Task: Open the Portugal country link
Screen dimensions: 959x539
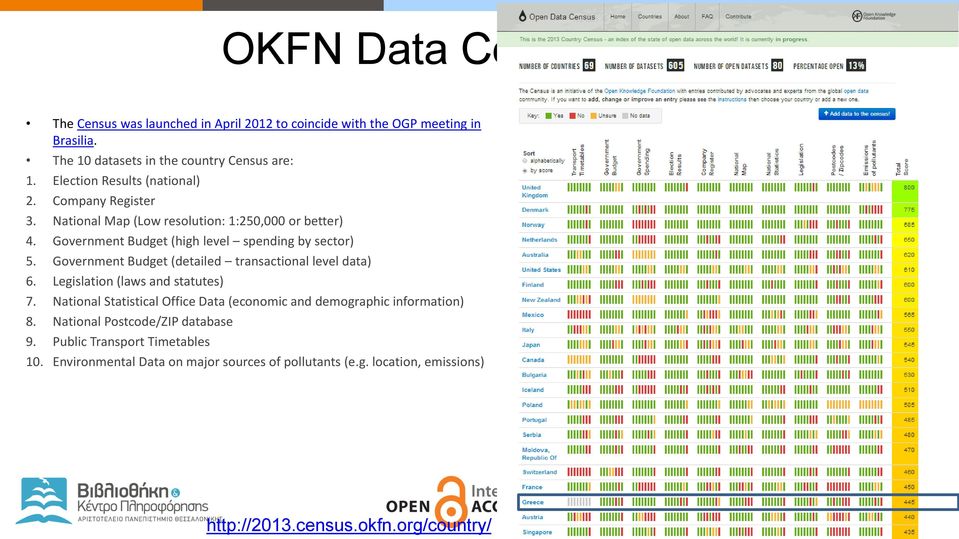Action: pyautogui.click(x=534, y=420)
